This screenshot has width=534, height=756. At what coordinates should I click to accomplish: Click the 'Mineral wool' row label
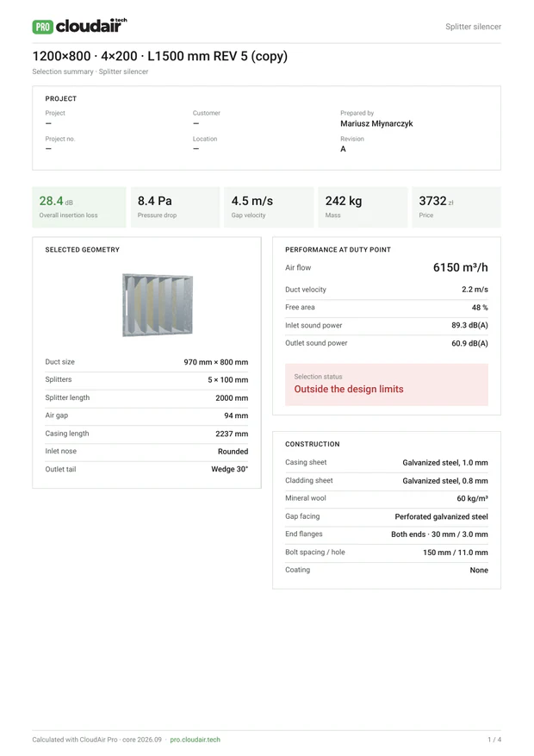[x=305, y=497]
